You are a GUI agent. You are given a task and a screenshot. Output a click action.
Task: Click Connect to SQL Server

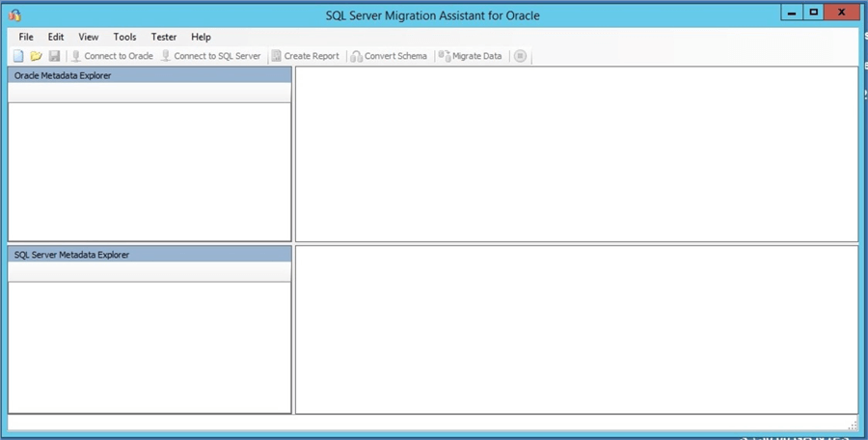pyautogui.click(x=211, y=56)
